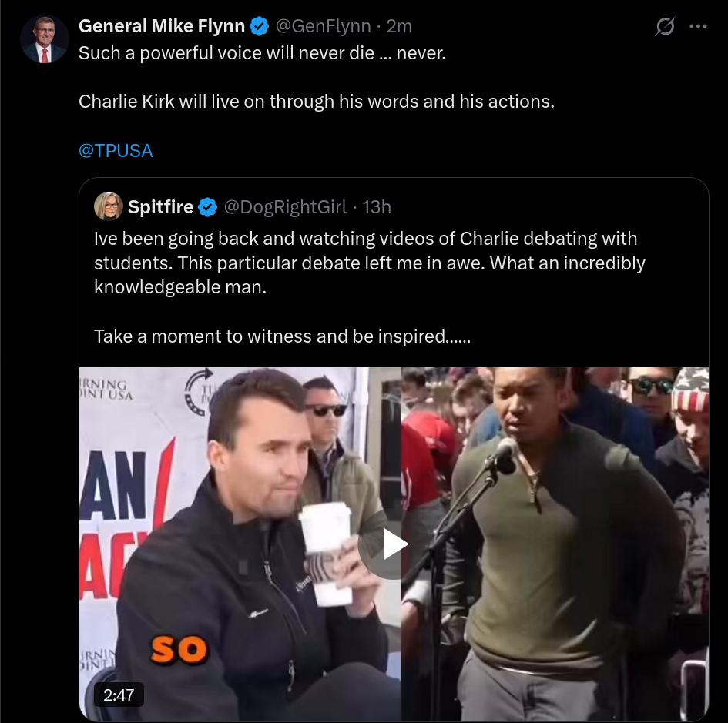The image size is (728, 723).
Task: Click the 2:47 video duration badge
Action: (x=119, y=695)
